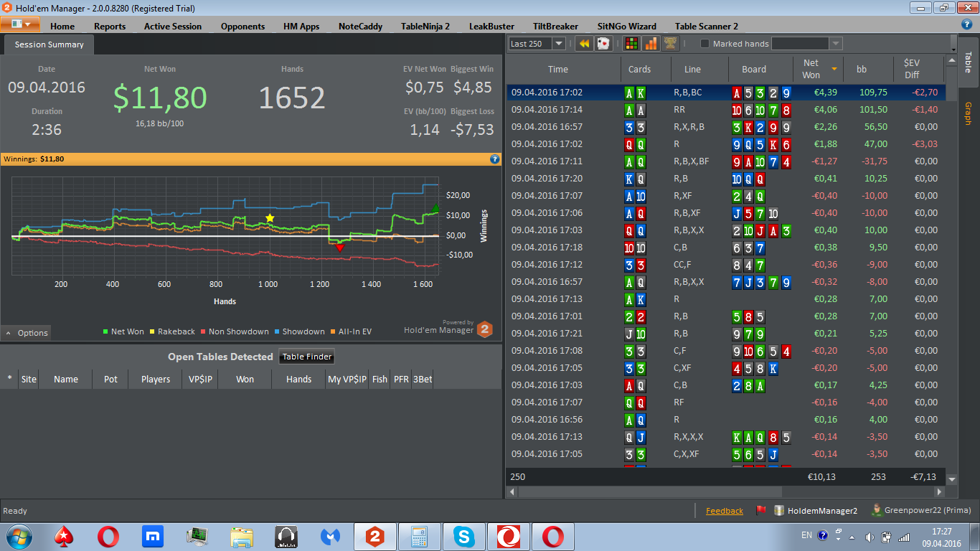
Task: Click the Board column header
Action: tap(754, 70)
